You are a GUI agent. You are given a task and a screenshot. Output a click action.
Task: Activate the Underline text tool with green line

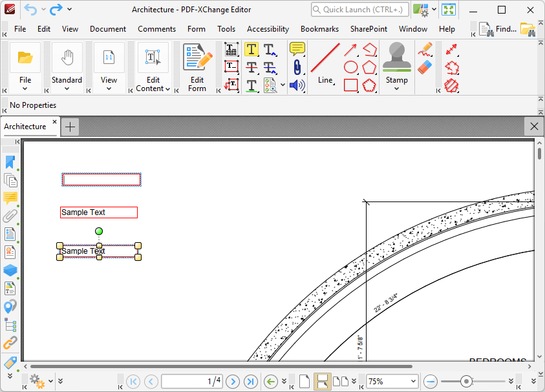pyautogui.click(x=251, y=85)
